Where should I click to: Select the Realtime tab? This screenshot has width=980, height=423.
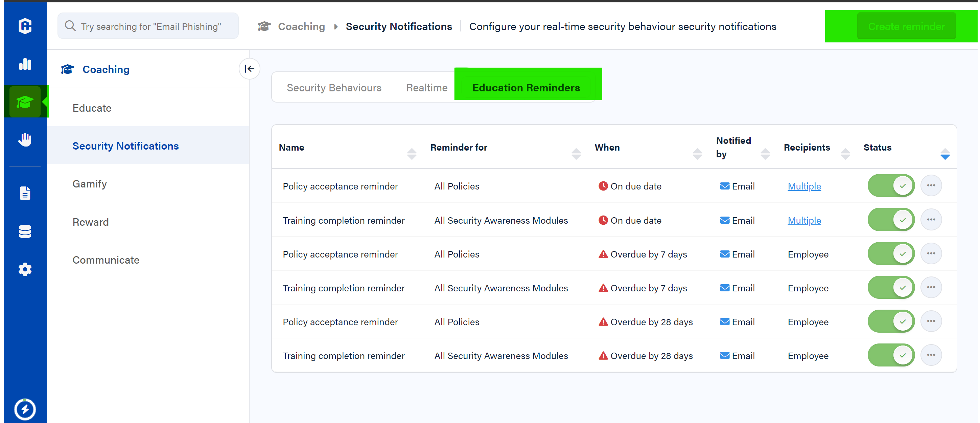pyautogui.click(x=426, y=88)
